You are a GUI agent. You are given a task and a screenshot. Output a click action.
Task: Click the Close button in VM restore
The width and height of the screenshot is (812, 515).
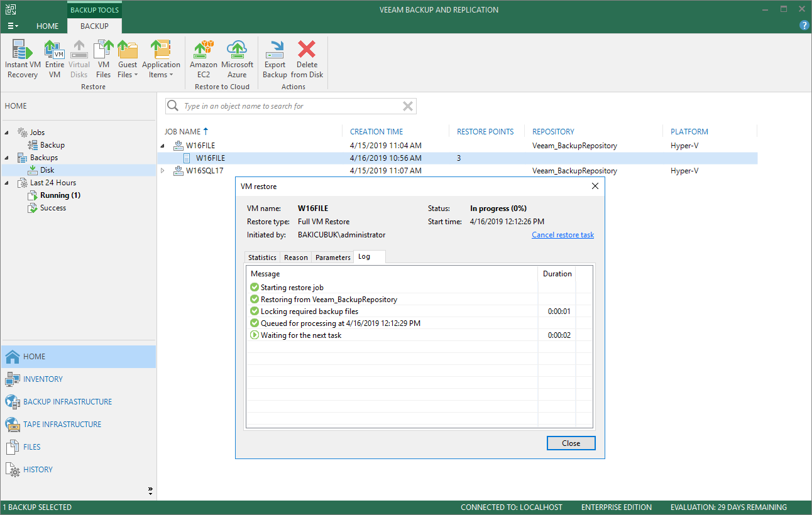click(571, 443)
